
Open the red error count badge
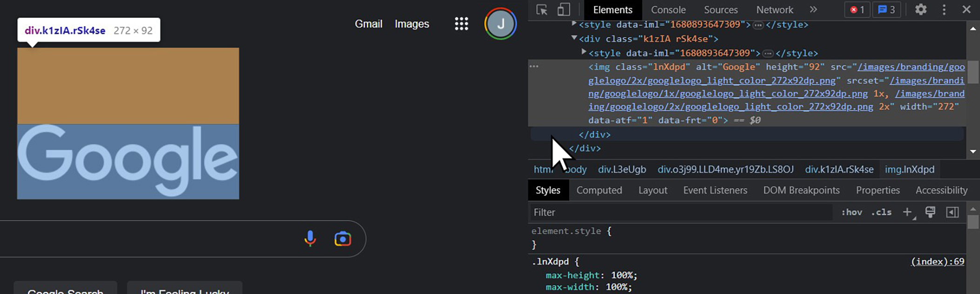(x=857, y=10)
